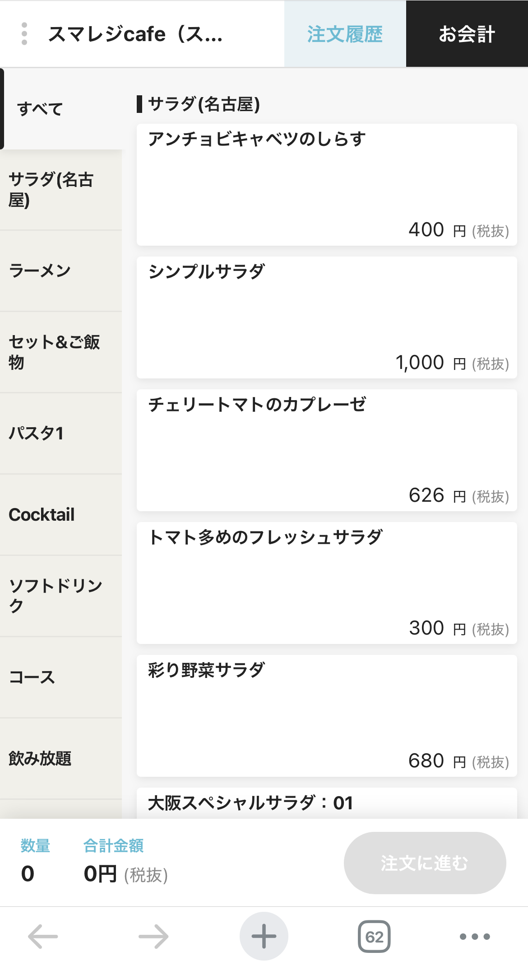
Task: Open the three-dot vertical menu icon
Action: (x=24, y=34)
